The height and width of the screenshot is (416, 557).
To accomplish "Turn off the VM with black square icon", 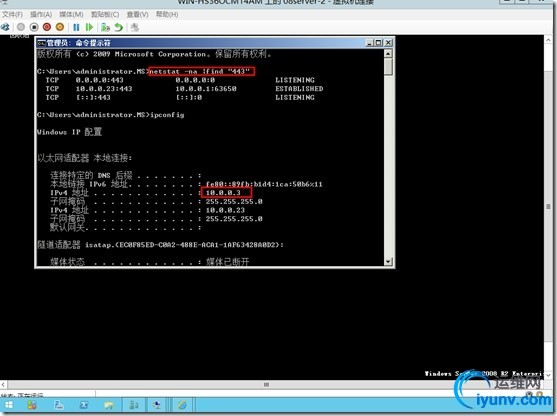I will coord(34,27).
